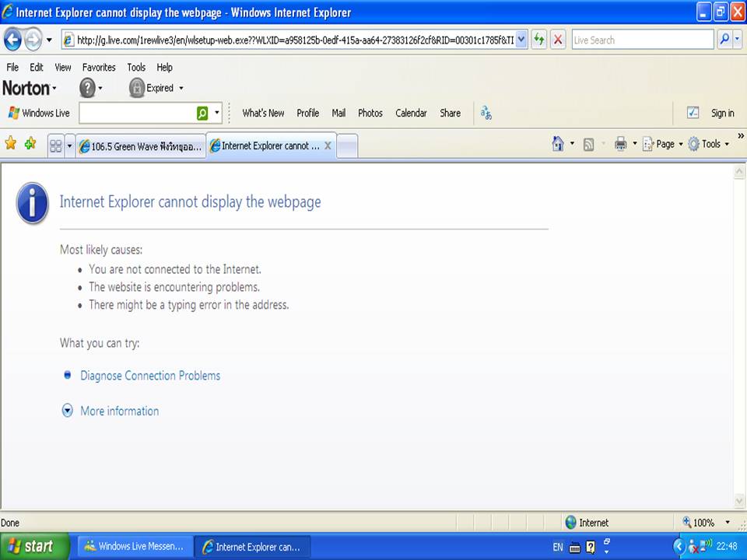The width and height of the screenshot is (747, 560).
Task: Open the Quick Tabs grid view
Action: (56, 145)
